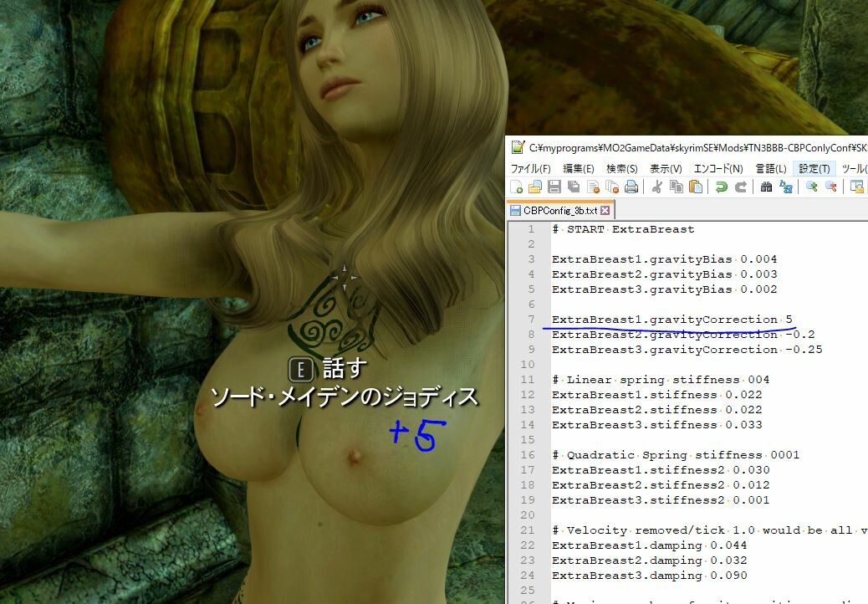Image resolution: width=868 pixels, height=604 pixels.
Task: Click the '# START ExtraBreast' comment line
Action: [623, 229]
